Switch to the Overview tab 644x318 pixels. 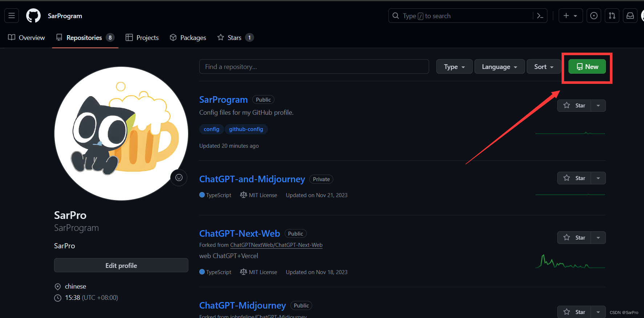27,38
